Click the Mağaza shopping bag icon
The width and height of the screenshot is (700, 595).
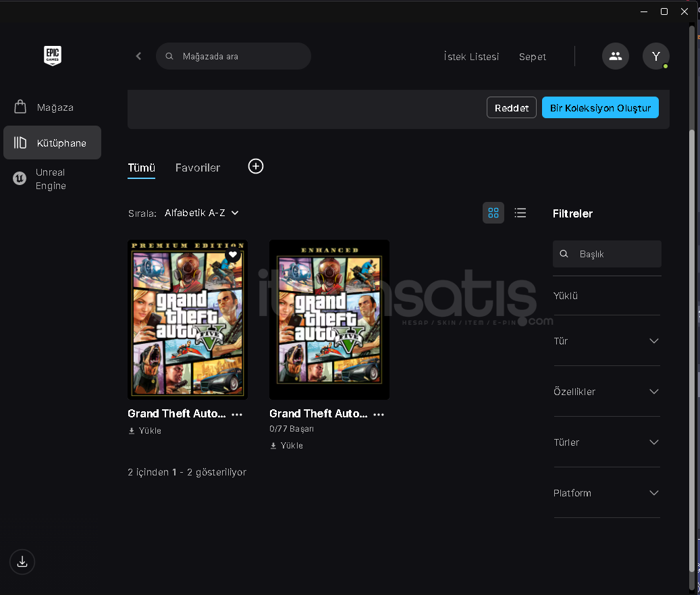coord(20,107)
